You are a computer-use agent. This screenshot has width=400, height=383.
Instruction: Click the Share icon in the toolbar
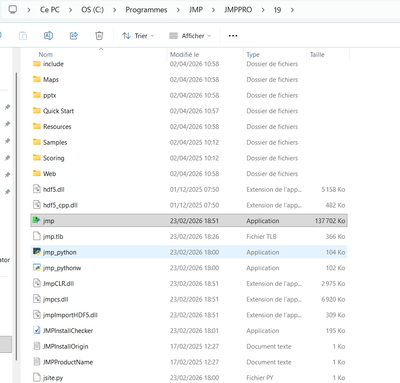point(74,36)
